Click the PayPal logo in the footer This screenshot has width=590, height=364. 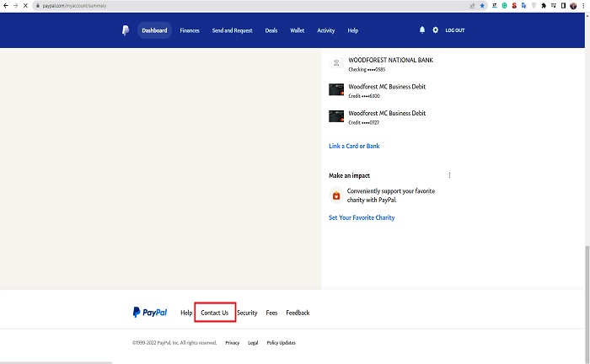point(150,312)
